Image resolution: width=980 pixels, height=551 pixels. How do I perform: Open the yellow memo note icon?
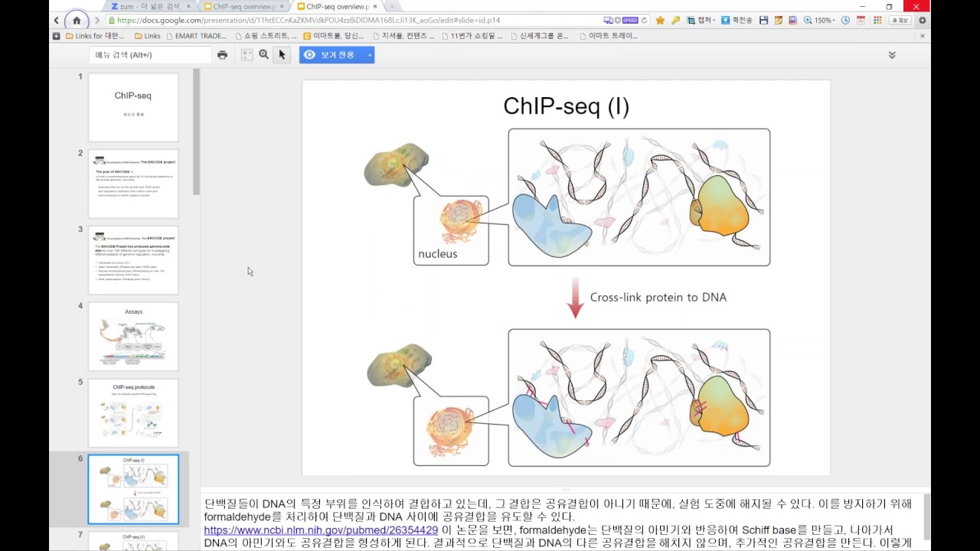(779, 20)
